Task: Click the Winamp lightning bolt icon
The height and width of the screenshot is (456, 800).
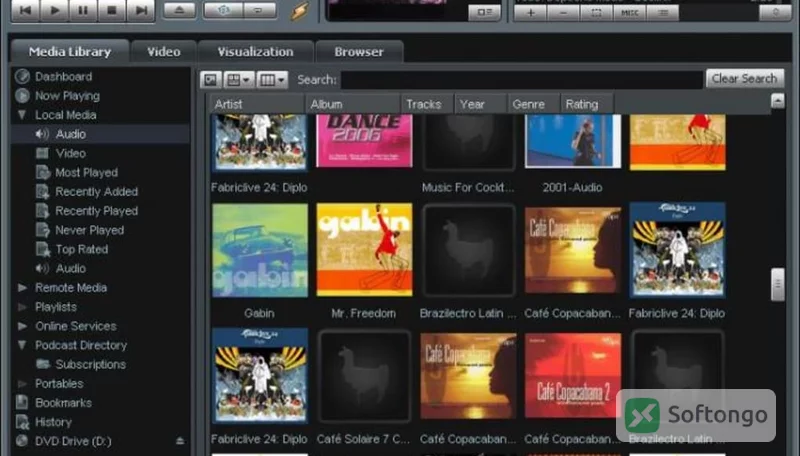Action: [299, 11]
